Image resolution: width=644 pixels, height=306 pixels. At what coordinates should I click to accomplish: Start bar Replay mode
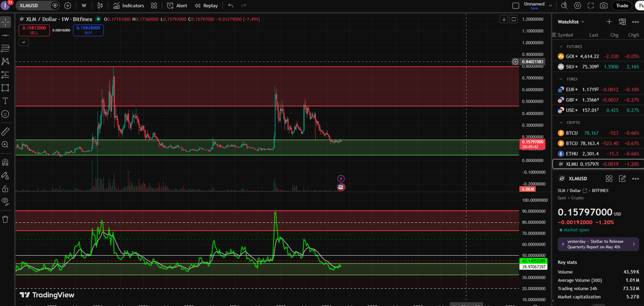206,5
